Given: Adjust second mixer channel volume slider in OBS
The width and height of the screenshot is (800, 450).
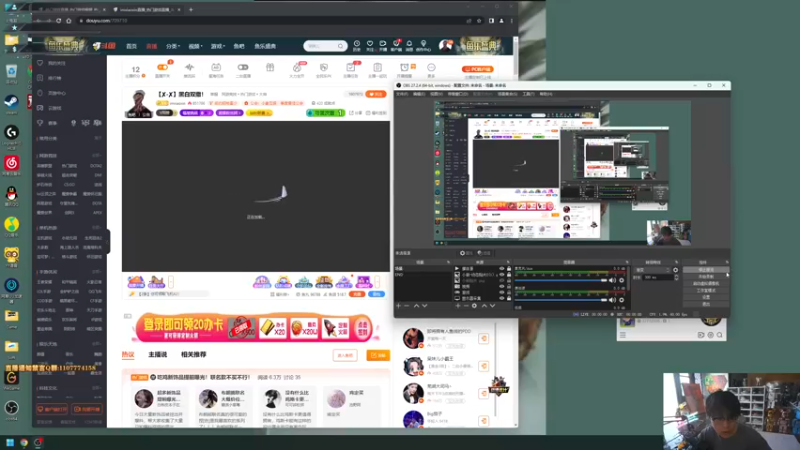Looking at the screenshot, I should pyautogui.click(x=561, y=300).
